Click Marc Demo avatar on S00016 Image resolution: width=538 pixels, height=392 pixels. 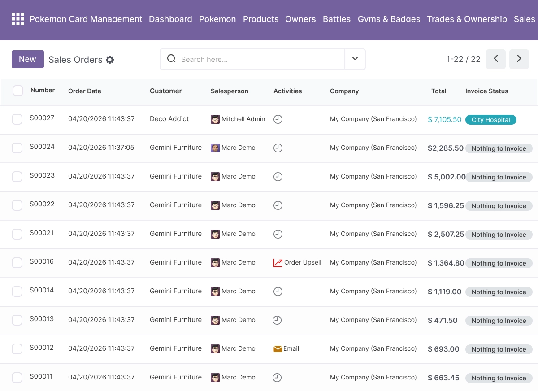(215, 263)
